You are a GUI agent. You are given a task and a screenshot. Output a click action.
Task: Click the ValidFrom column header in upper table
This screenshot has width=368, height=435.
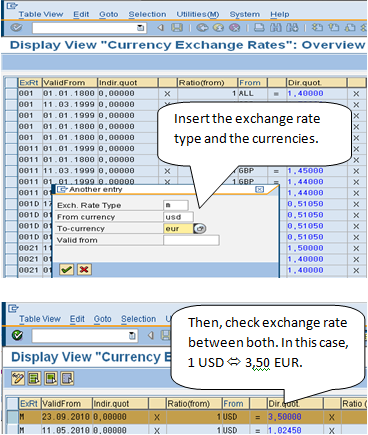[69, 83]
